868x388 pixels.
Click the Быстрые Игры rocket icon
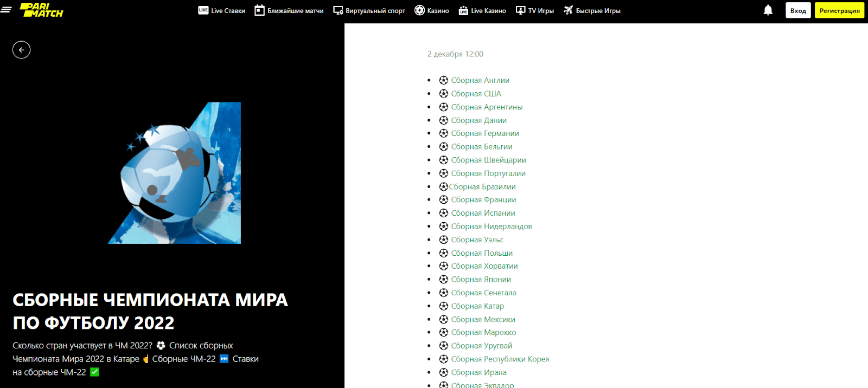point(568,10)
